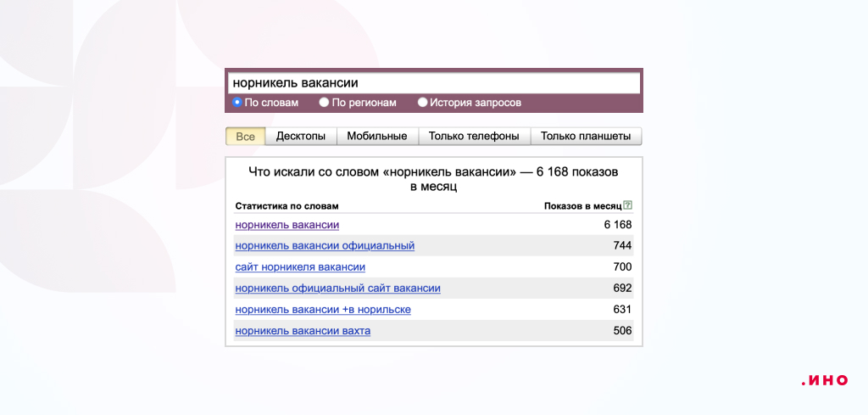Click the Показов в месяц column header

pyautogui.click(x=583, y=206)
